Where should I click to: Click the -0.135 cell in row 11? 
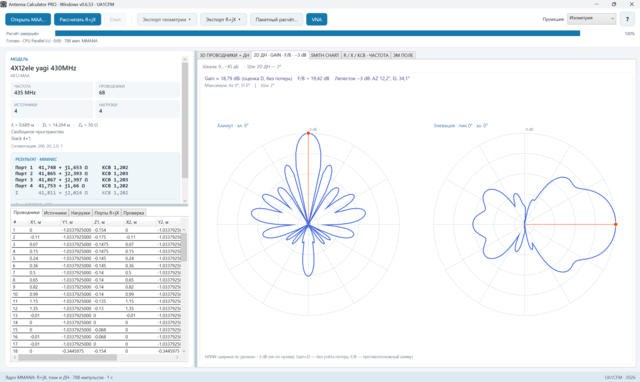pos(108,301)
